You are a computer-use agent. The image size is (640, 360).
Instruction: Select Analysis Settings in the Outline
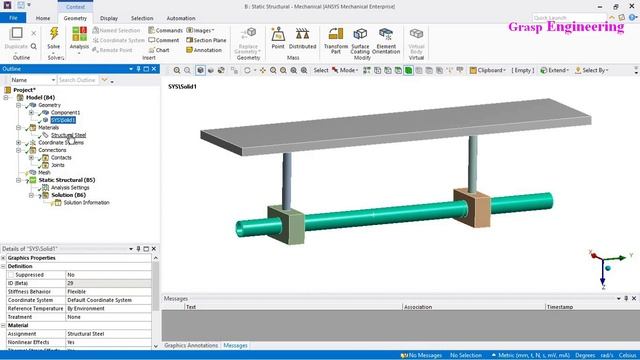[70, 188]
